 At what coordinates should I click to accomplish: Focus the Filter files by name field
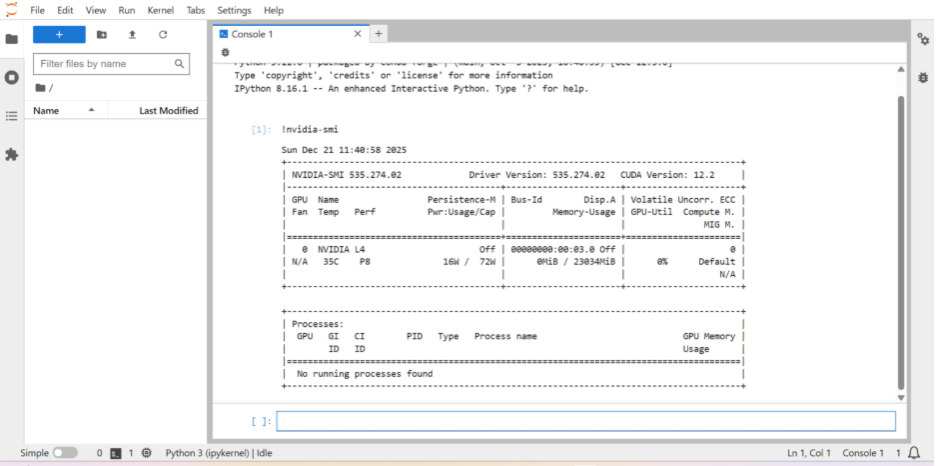pyautogui.click(x=111, y=64)
